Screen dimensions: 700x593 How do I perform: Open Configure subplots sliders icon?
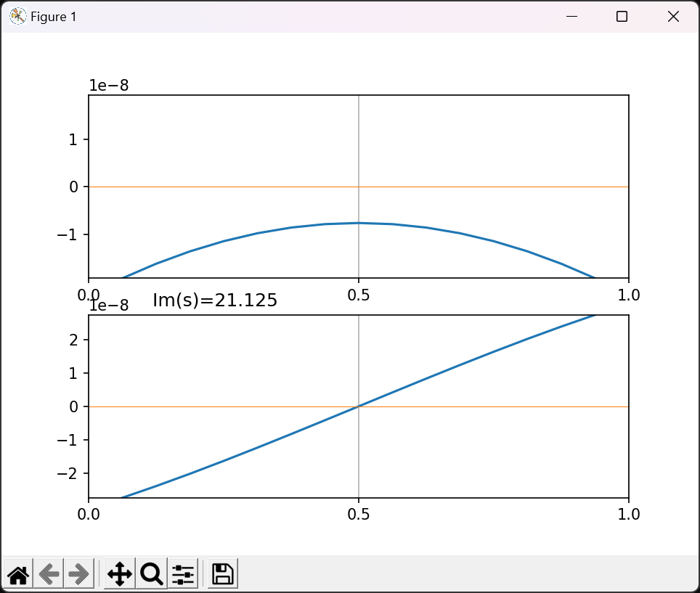pos(183,574)
